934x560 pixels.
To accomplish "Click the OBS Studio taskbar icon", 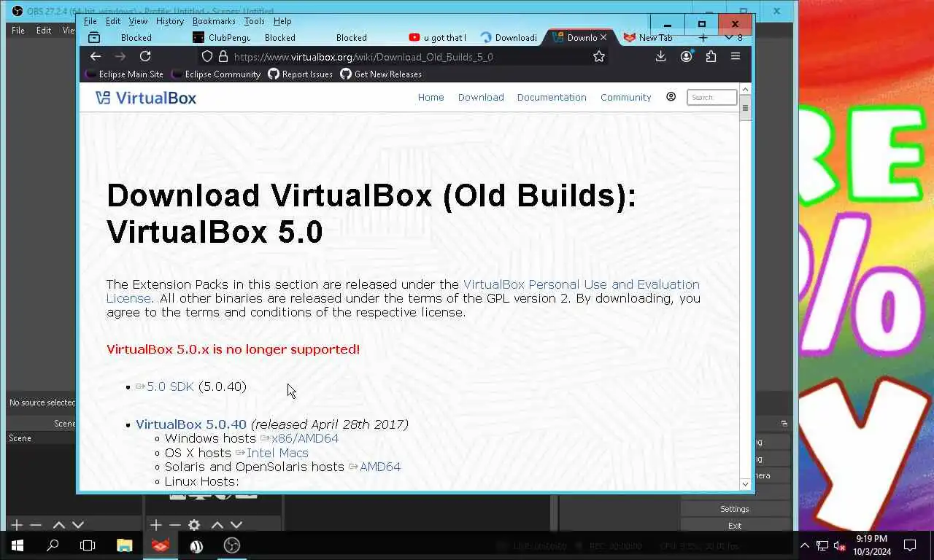I will click(x=232, y=545).
